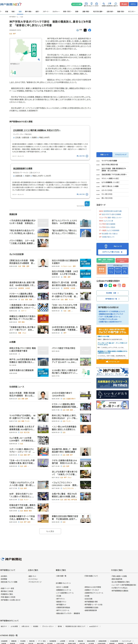Share the article on X below the headline
This screenshot has height=644, width=138.
[85, 30]
